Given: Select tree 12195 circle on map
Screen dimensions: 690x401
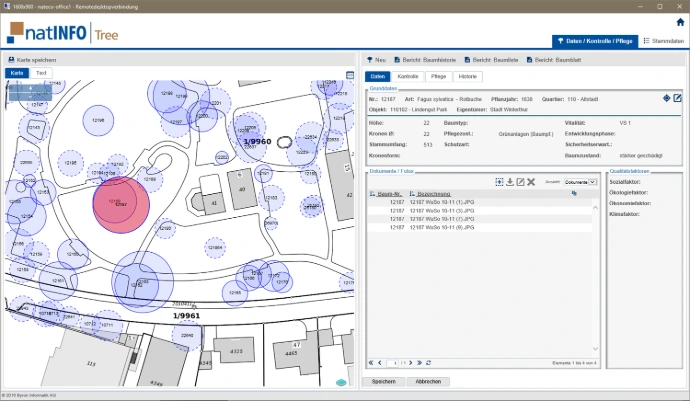Looking at the screenshot, I should 70,163.
